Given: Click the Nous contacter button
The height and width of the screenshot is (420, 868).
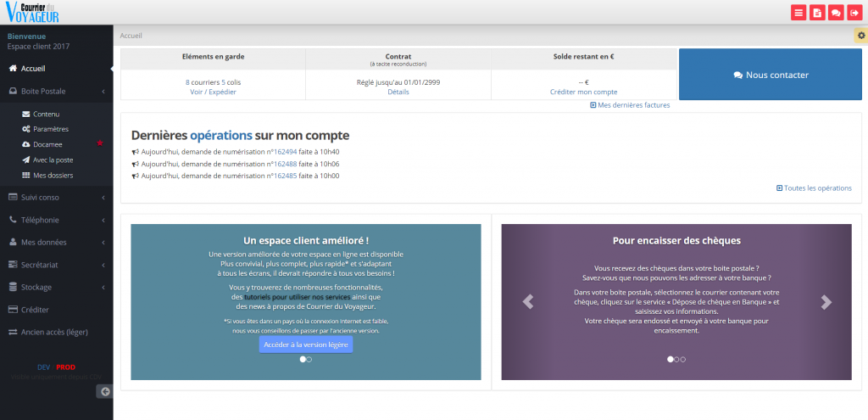Looking at the screenshot, I should pyautogui.click(x=771, y=75).
